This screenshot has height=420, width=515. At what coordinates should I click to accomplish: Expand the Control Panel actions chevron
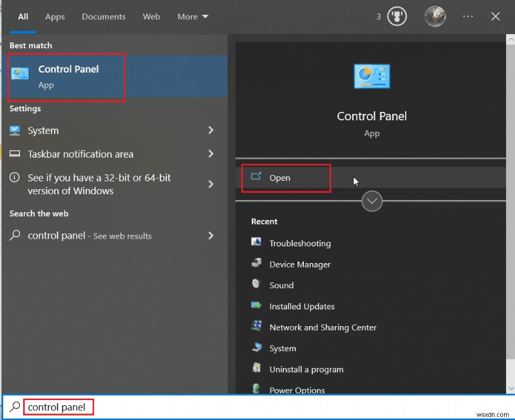tap(371, 201)
